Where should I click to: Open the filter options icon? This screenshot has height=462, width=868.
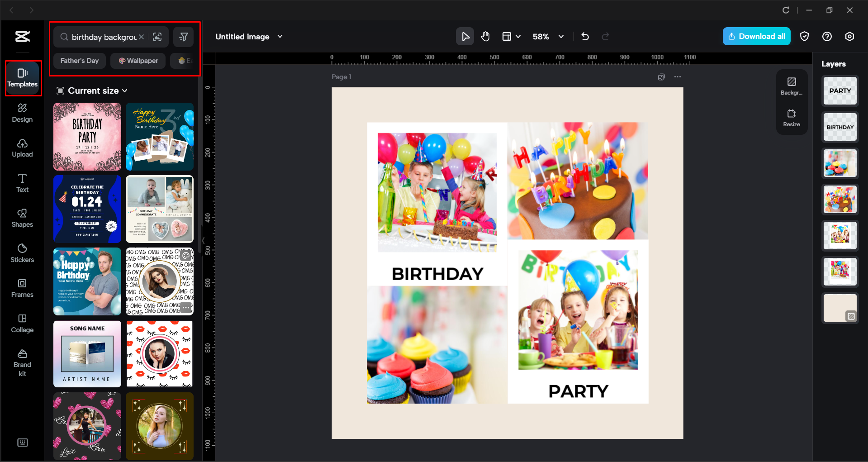point(184,37)
